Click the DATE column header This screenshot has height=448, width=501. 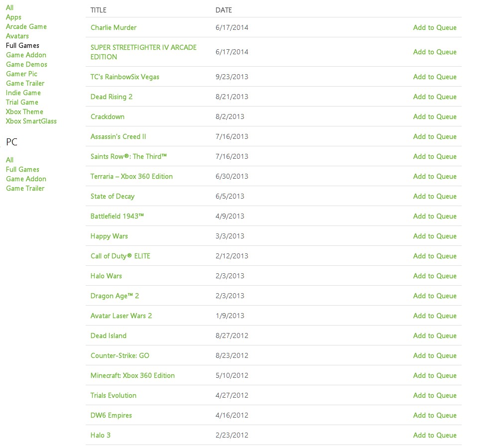click(x=224, y=10)
